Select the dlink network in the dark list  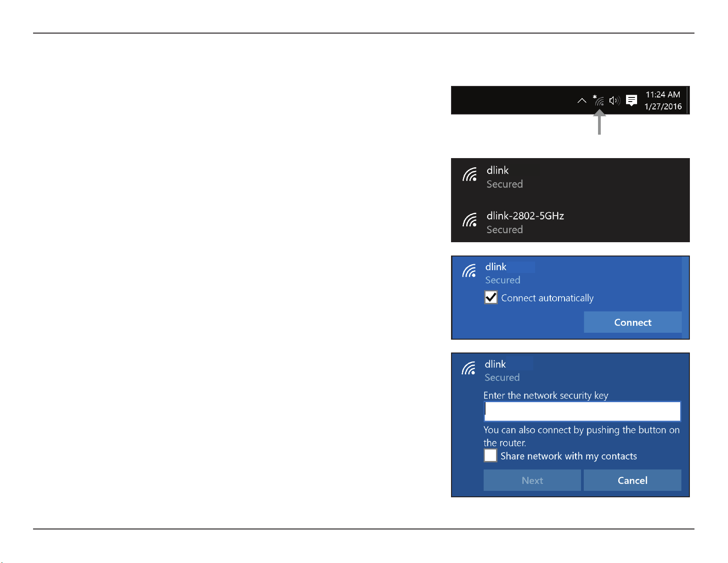pos(570,177)
